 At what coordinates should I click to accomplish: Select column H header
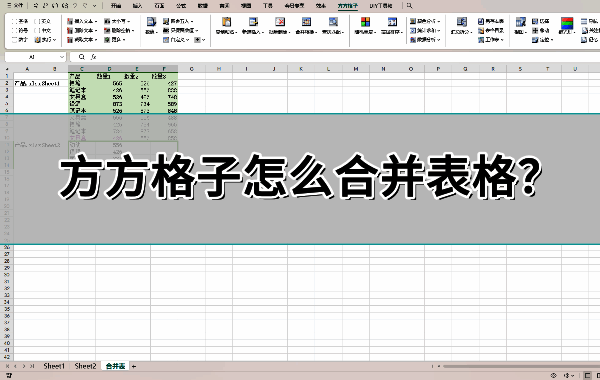pyautogui.click(x=219, y=69)
